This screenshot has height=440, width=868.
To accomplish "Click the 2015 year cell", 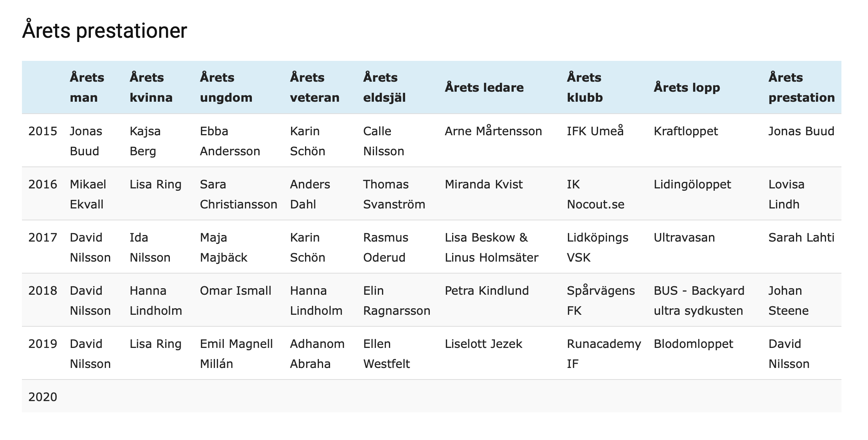I will click(x=43, y=131).
